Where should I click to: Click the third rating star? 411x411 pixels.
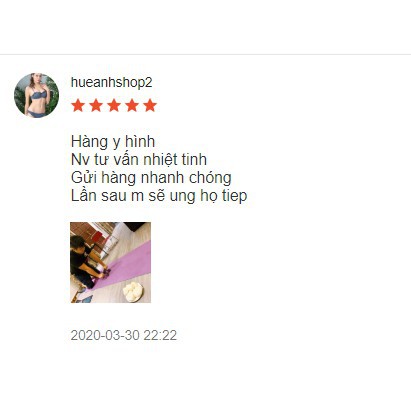(114, 105)
